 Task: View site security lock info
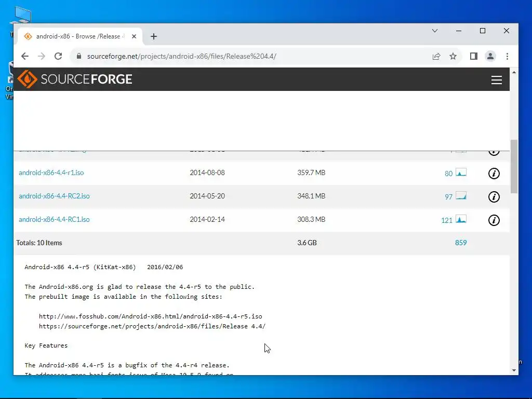click(79, 56)
